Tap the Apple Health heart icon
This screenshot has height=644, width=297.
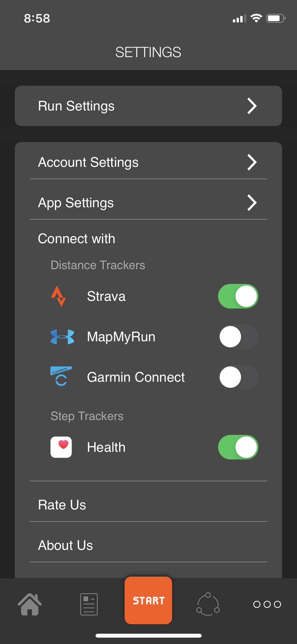click(x=61, y=447)
